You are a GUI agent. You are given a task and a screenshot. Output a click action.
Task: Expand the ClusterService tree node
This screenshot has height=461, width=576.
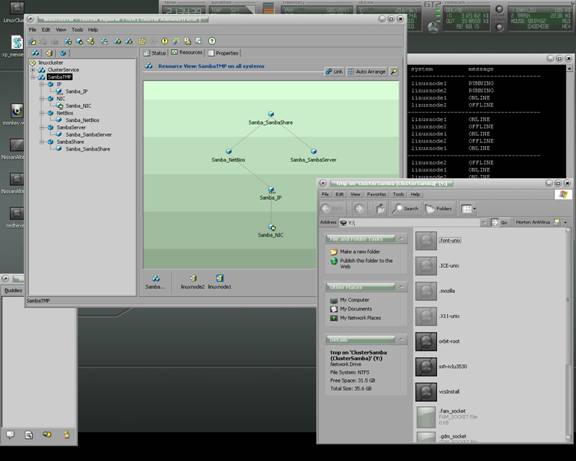click(33, 70)
